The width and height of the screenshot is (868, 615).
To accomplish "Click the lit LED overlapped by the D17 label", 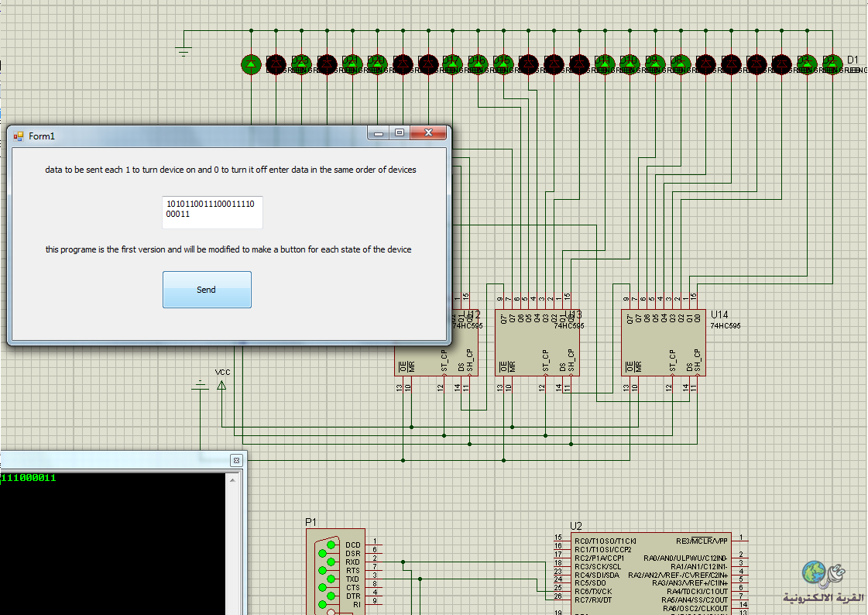I will 453,64.
